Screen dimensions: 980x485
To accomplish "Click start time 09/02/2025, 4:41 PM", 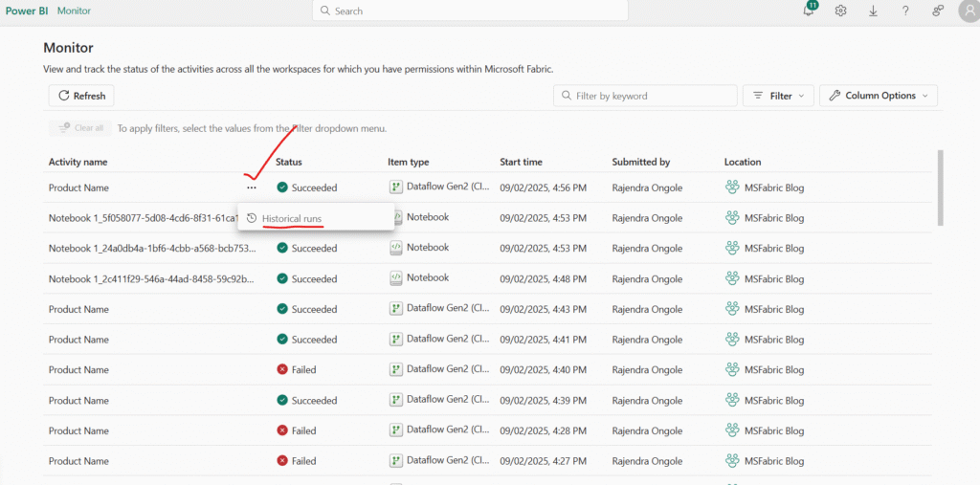I will [544, 340].
